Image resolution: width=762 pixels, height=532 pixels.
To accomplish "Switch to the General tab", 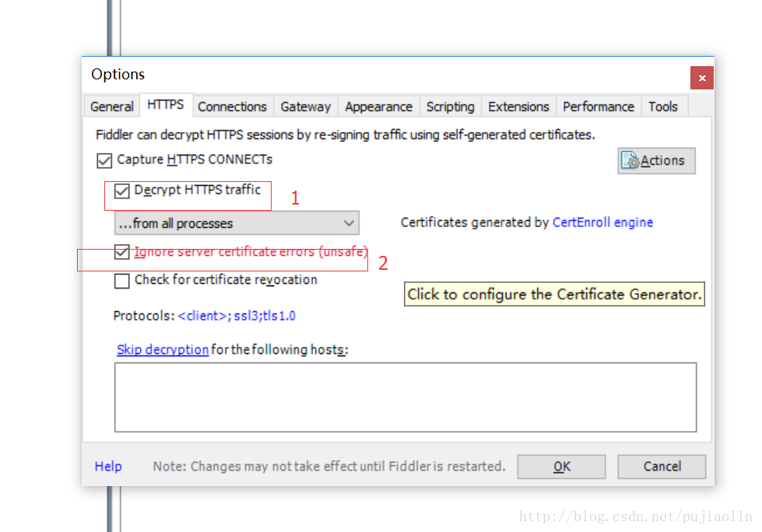I will pyautogui.click(x=112, y=107).
